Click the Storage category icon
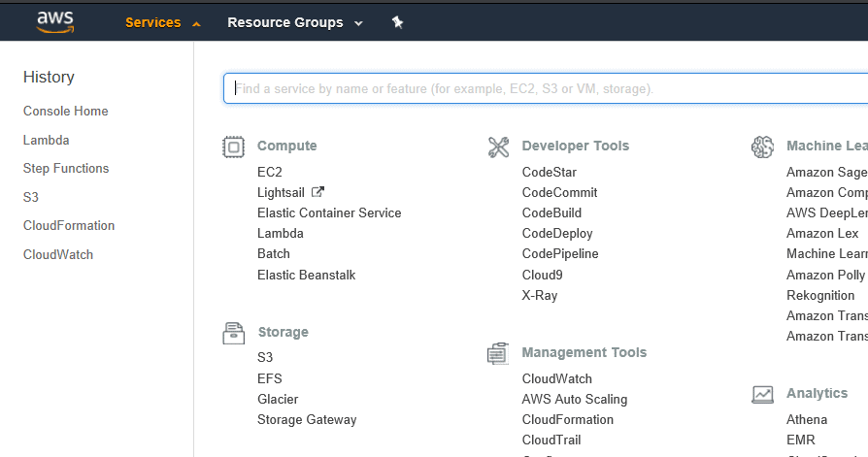Viewport: 868px width, 457px height. (x=234, y=333)
